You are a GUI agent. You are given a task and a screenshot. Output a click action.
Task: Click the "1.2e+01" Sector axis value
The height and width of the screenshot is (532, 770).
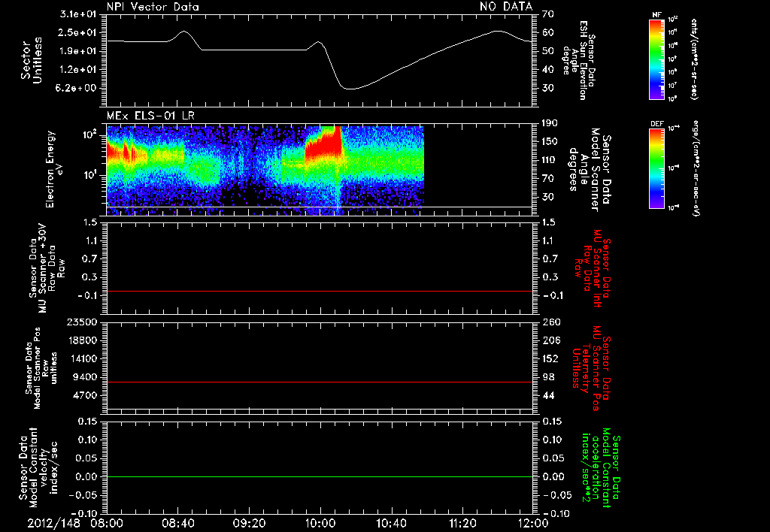coord(77,70)
